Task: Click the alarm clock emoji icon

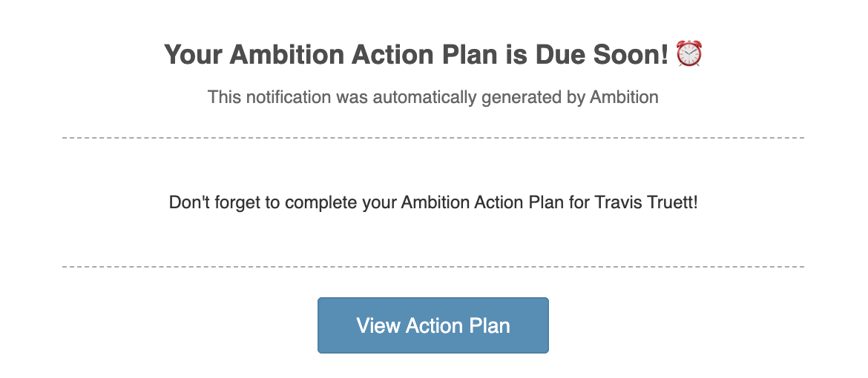Action: point(690,54)
